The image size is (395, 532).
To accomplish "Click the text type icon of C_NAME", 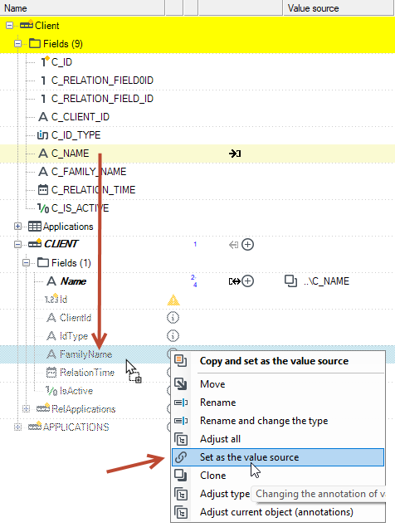I will coord(43,154).
